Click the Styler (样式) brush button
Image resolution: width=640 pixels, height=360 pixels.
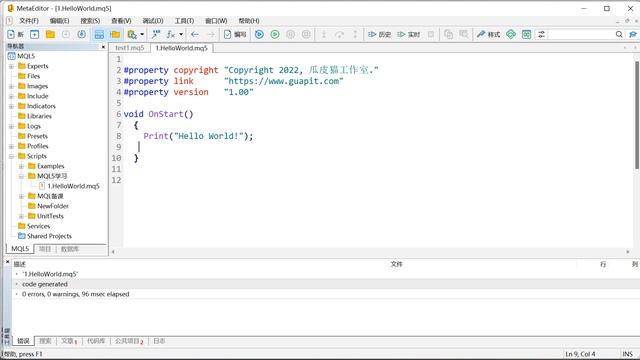point(488,35)
